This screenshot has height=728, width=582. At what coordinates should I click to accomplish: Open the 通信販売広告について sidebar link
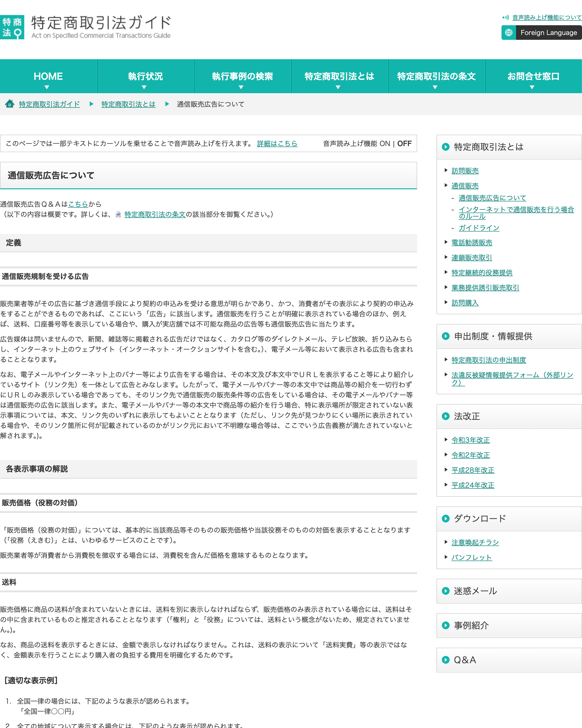[x=492, y=198]
